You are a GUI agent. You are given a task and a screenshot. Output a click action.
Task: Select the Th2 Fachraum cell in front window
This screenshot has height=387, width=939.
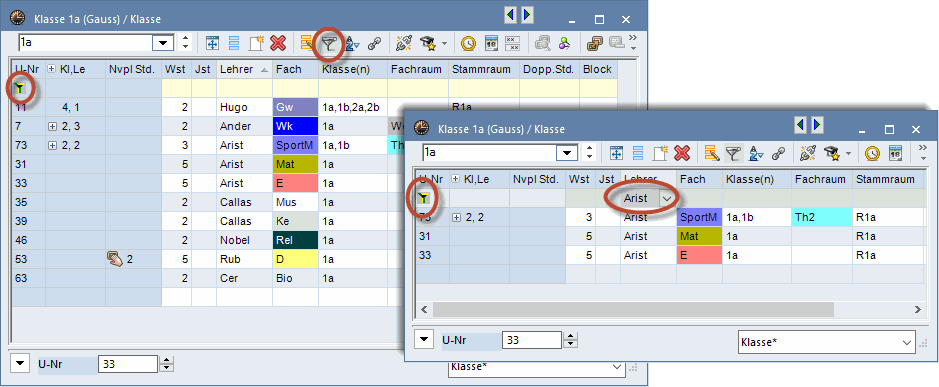822,217
